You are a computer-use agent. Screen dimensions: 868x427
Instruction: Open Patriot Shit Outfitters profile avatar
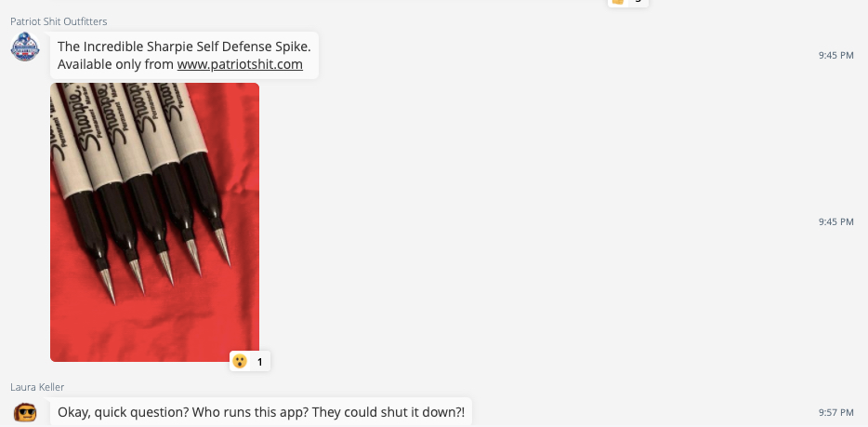[x=25, y=47]
